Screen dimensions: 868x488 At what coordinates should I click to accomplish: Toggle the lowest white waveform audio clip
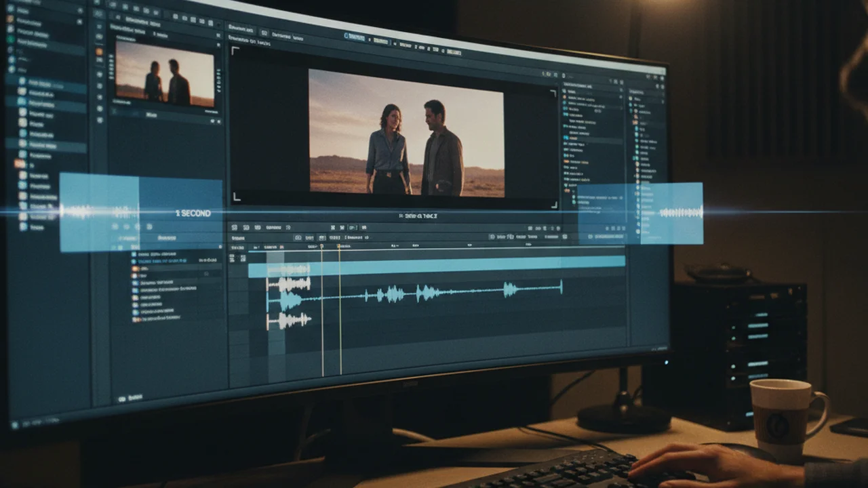289,321
